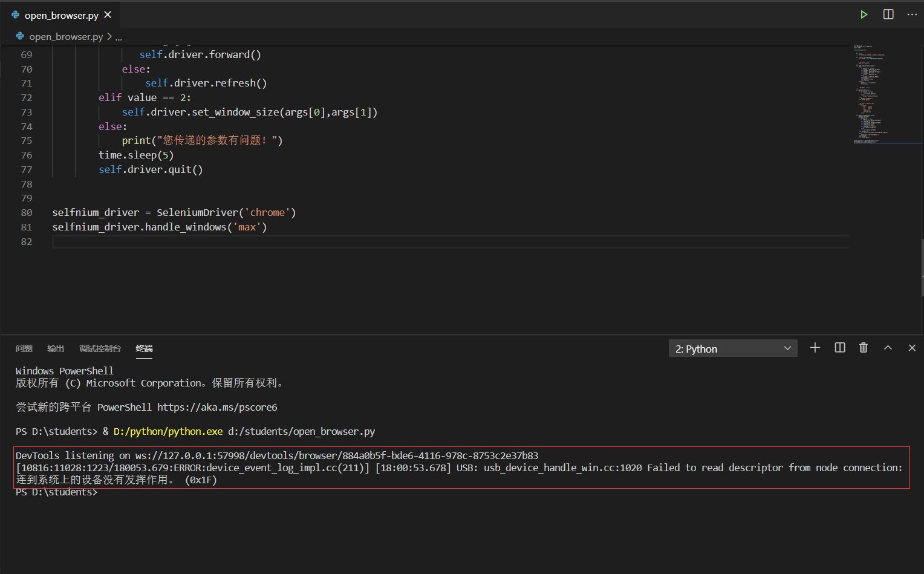Click d:/students/open_browser.py path in terminal
The height and width of the screenshot is (574, 924).
coord(301,431)
